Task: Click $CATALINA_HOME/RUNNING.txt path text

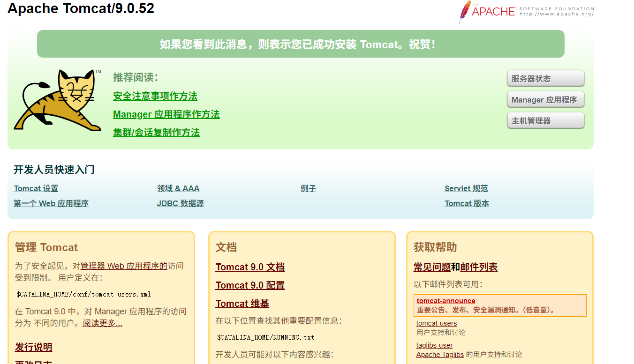Action: (x=266, y=337)
